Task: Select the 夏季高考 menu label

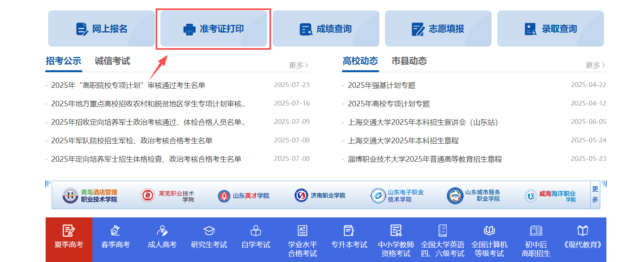Action: pos(69,245)
